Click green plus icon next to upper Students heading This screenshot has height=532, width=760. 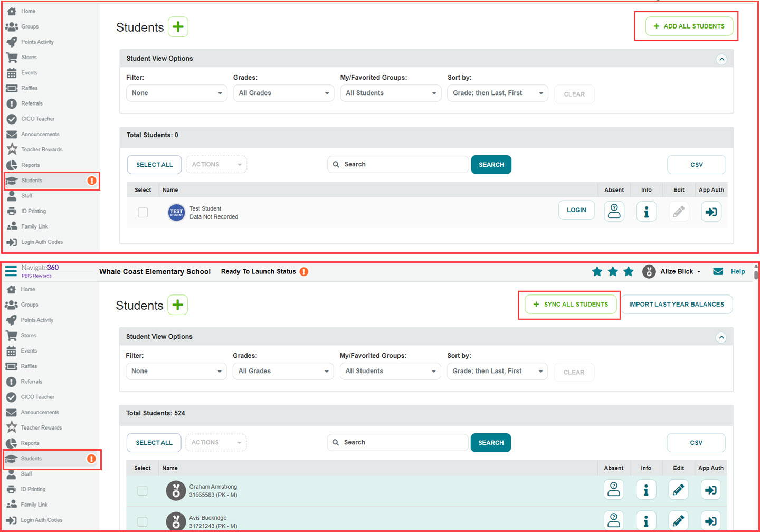pos(178,26)
